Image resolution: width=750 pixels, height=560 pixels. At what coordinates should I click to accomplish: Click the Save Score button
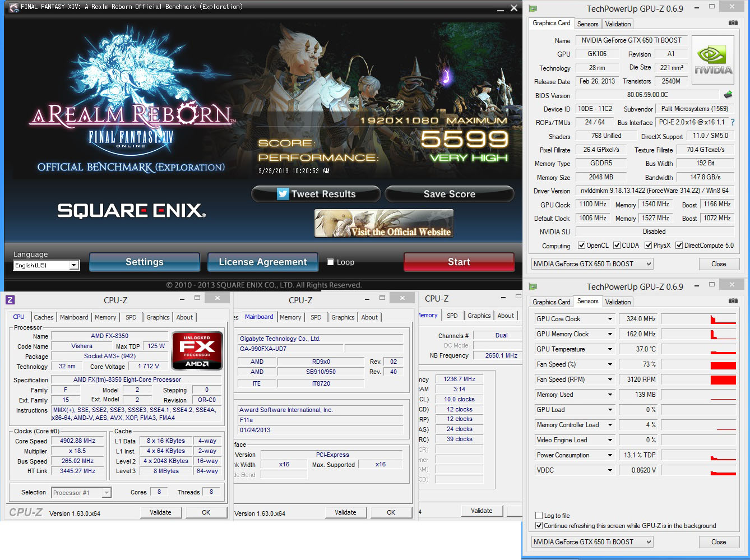click(450, 194)
